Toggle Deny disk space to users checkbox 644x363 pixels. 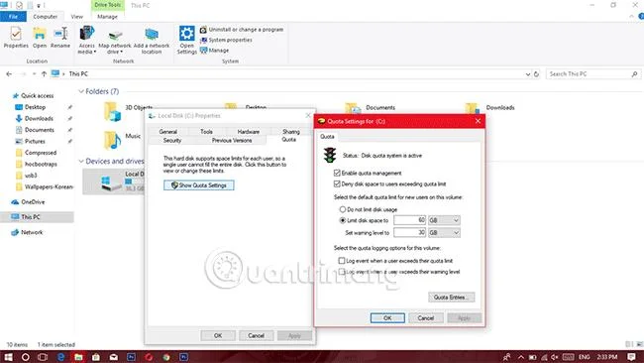coord(337,183)
